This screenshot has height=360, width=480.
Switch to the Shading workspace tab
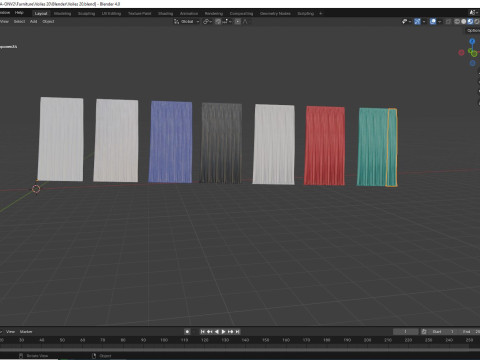tap(166, 14)
